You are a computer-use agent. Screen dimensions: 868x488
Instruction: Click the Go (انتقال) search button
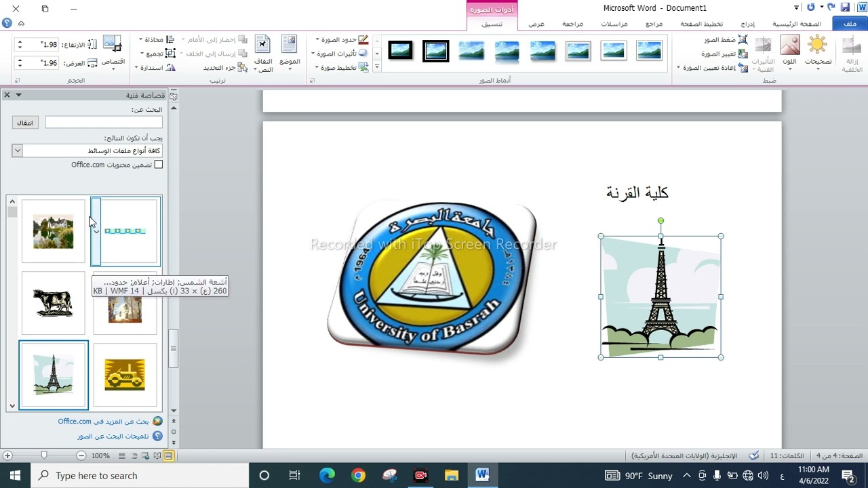point(25,123)
